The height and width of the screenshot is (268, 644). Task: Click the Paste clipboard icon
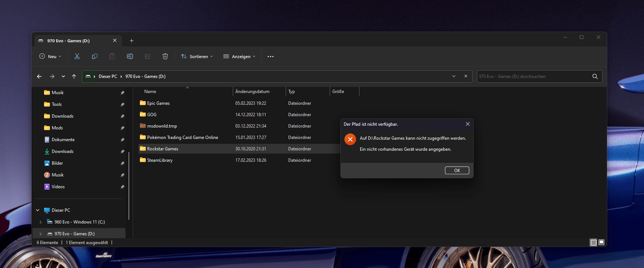coord(112,56)
